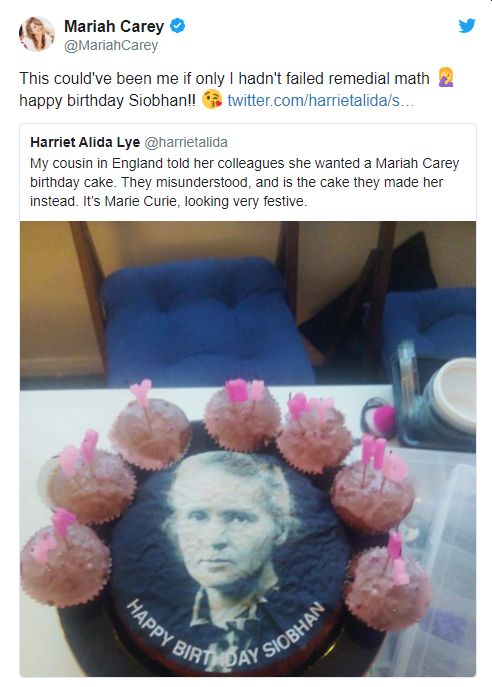Click the Twitter bird logo

[x=467, y=26]
